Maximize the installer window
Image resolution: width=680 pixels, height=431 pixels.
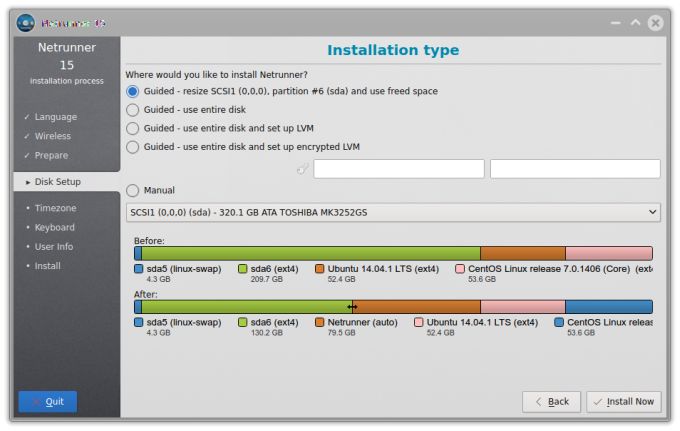[635, 23]
